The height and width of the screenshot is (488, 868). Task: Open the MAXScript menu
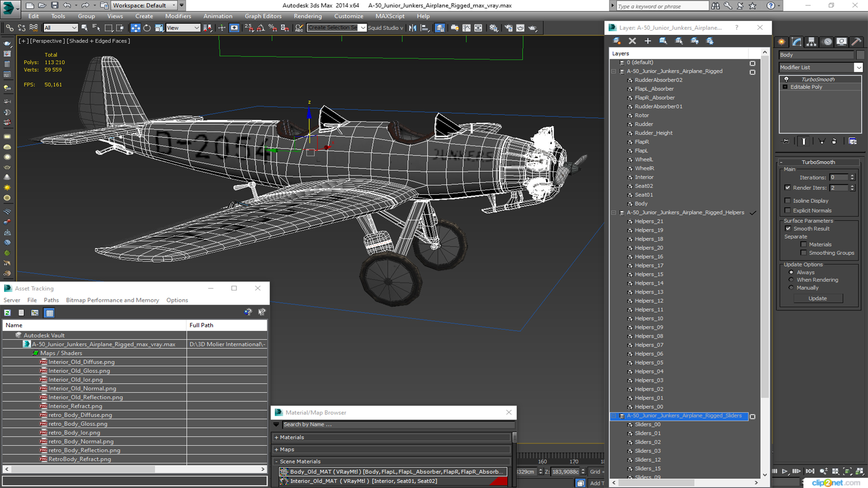coord(390,16)
